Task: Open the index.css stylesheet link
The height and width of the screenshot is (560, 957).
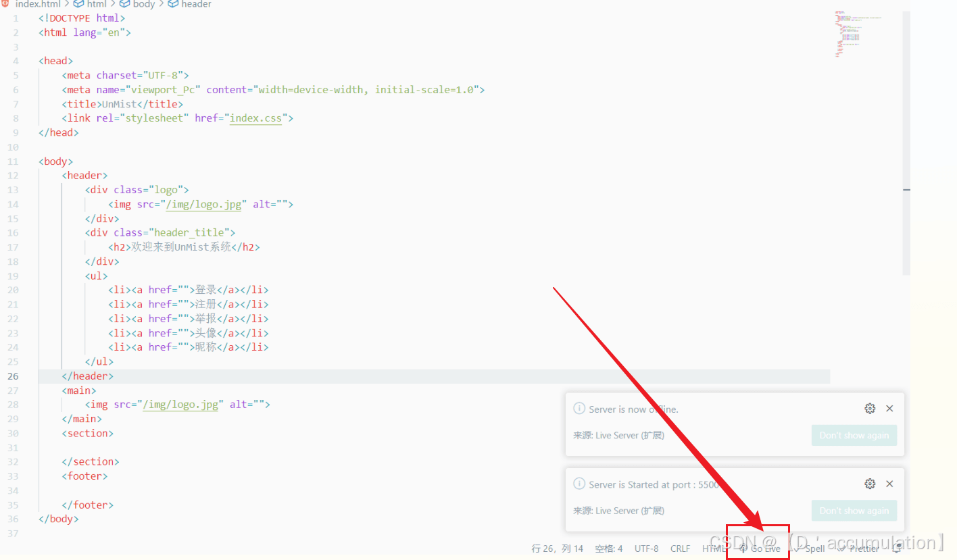Action: pos(255,118)
